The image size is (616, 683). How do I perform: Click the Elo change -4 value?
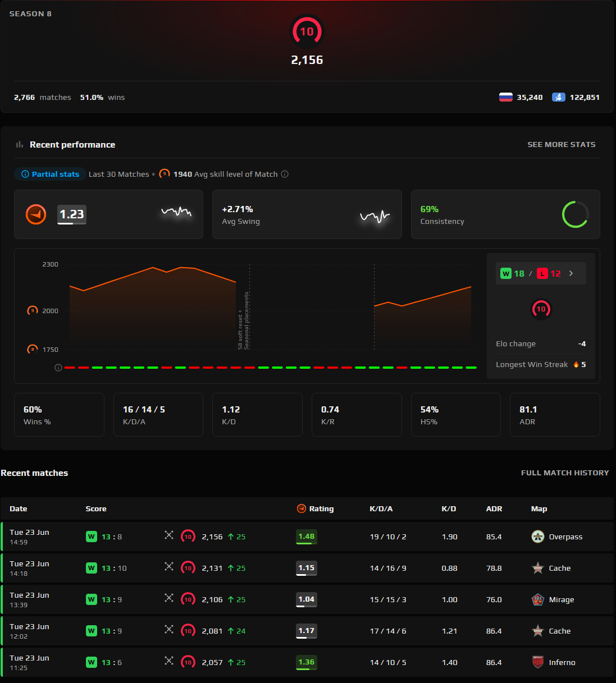tap(582, 344)
